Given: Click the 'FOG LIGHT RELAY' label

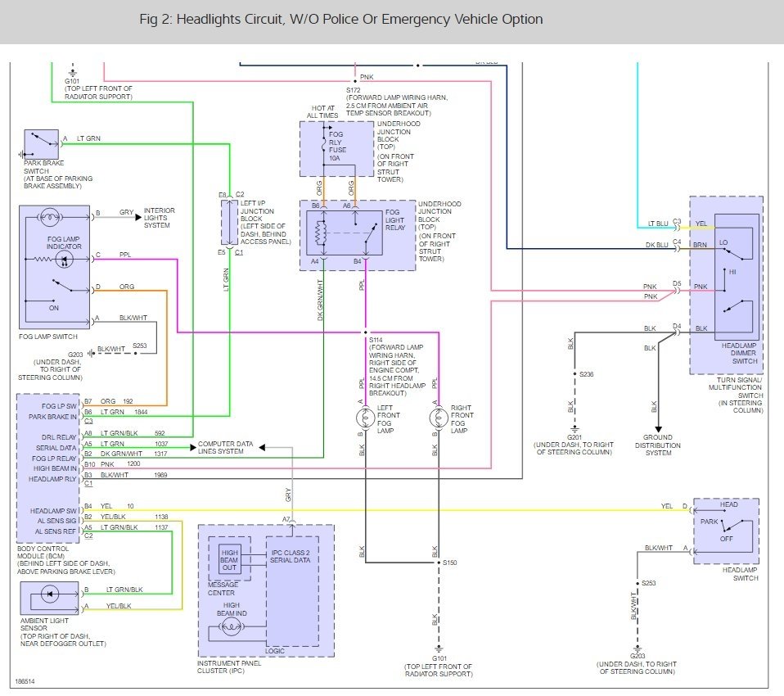Looking at the screenshot, I should click(395, 219).
